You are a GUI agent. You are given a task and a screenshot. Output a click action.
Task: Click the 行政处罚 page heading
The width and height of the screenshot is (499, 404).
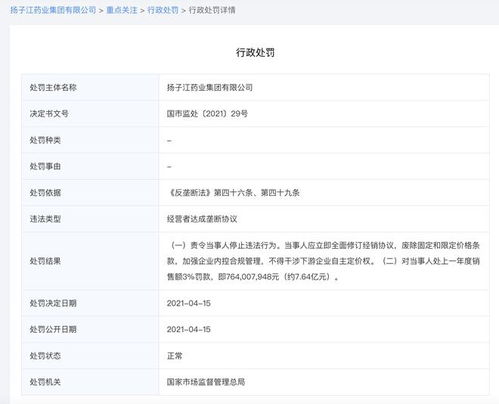pos(255,52)
